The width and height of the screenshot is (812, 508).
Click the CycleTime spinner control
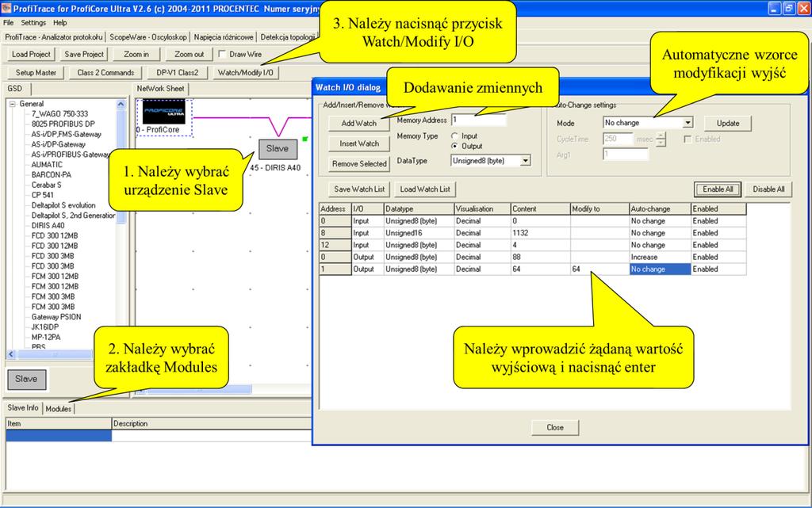[661, 139]
